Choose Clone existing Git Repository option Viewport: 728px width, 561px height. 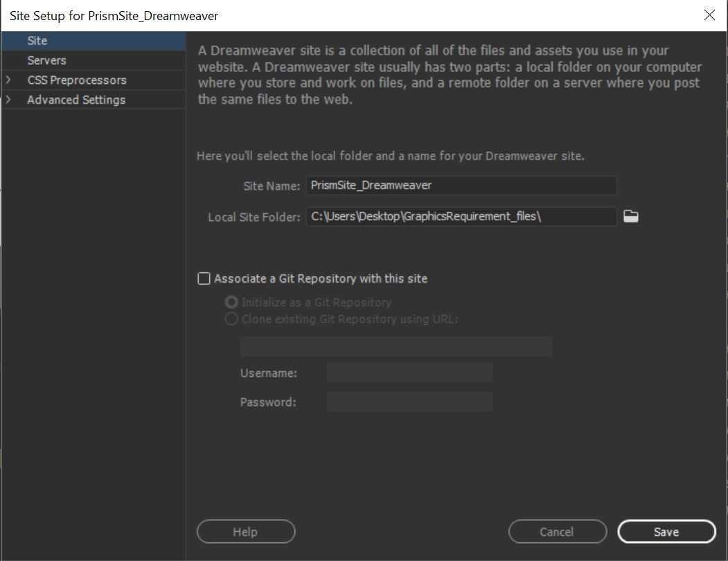pyautogui.click(x=231, y=319)
